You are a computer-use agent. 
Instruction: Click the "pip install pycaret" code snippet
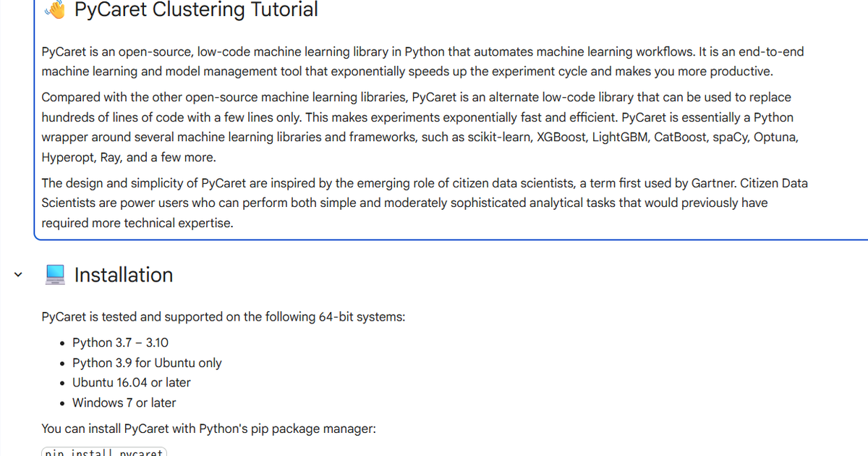(104, 452)
